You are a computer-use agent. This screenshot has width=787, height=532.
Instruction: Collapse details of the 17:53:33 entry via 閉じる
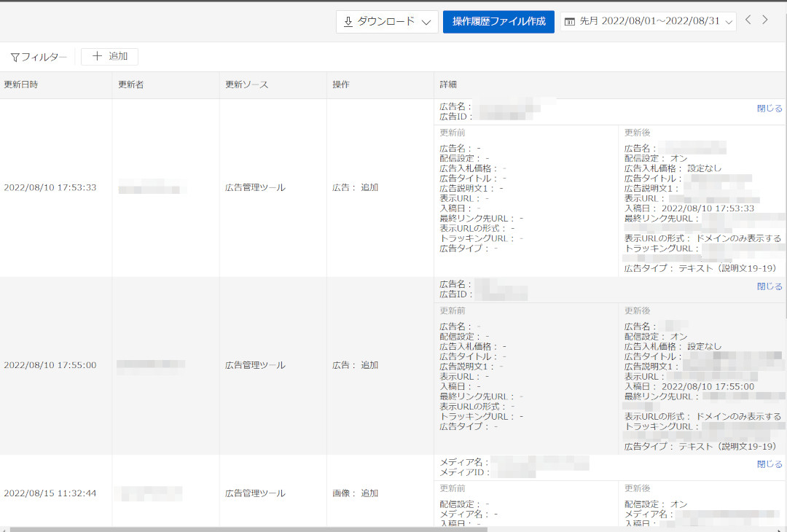click(770, 109)
